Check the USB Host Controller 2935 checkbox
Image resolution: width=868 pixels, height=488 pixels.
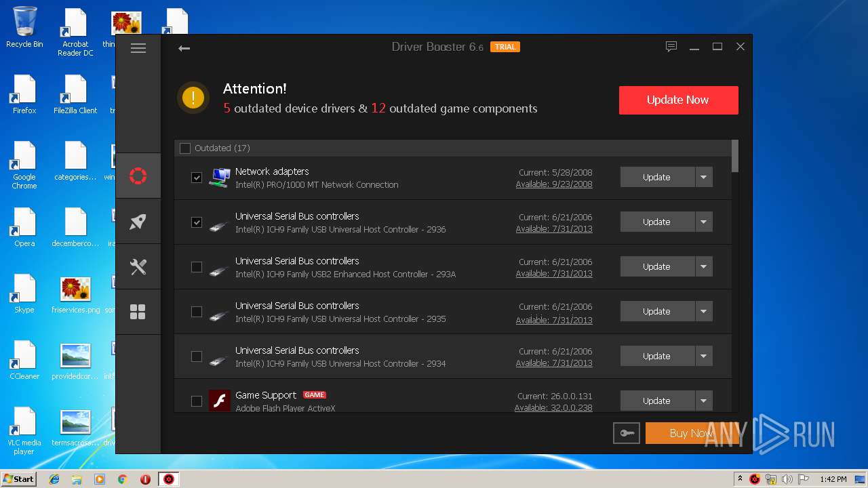[x=197, y=311]
